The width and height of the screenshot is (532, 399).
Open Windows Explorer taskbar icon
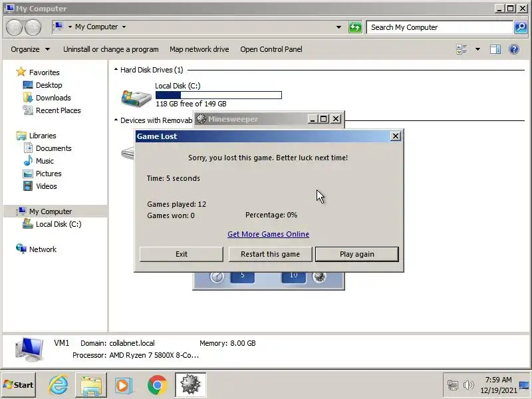tap(91, 385)
